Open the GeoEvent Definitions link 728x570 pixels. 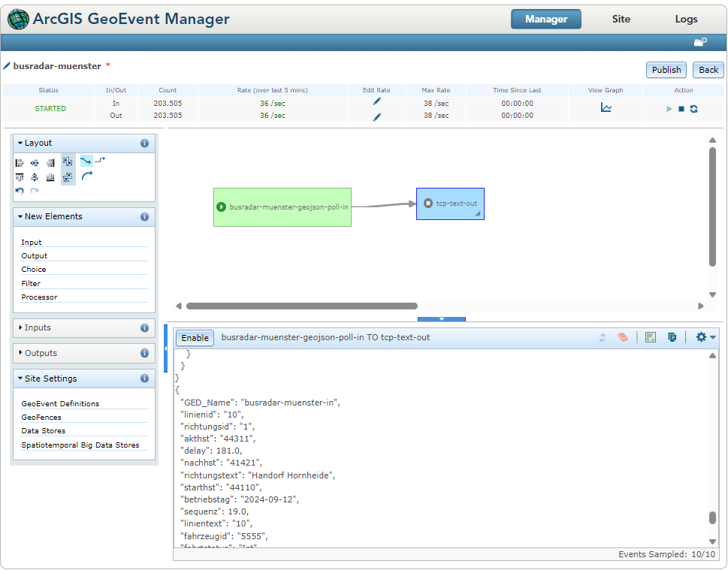click(60, 404)
